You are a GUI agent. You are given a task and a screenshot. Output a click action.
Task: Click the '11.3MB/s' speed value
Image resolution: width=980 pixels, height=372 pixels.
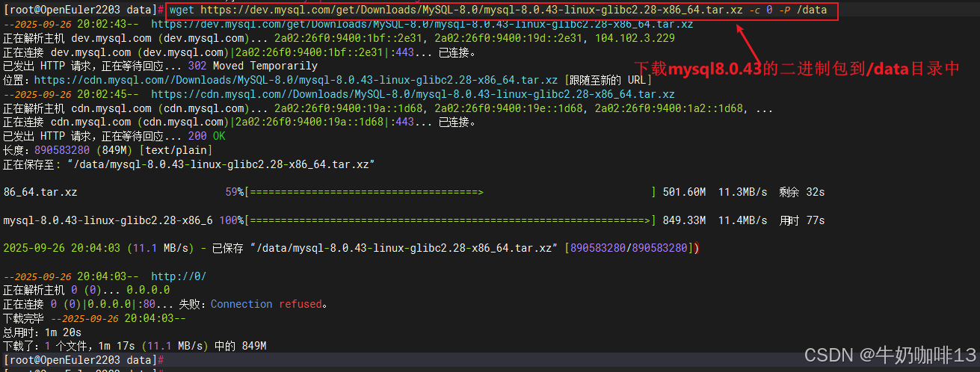tap(742, 192)
